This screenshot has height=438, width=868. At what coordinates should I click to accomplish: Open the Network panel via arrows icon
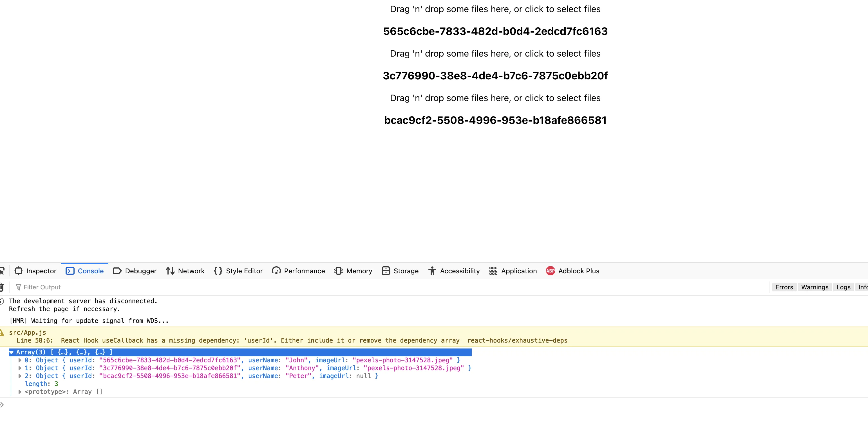point(170,271)
